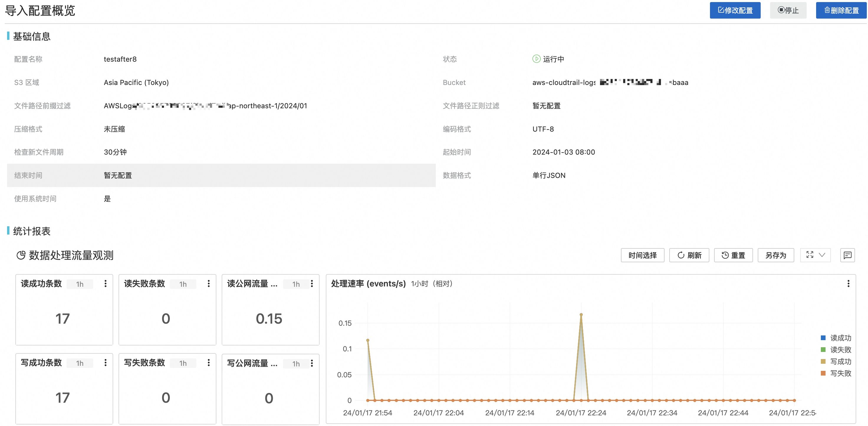Click the 写成功条数 value 17

pyautogui.click(x=63, y=398)
